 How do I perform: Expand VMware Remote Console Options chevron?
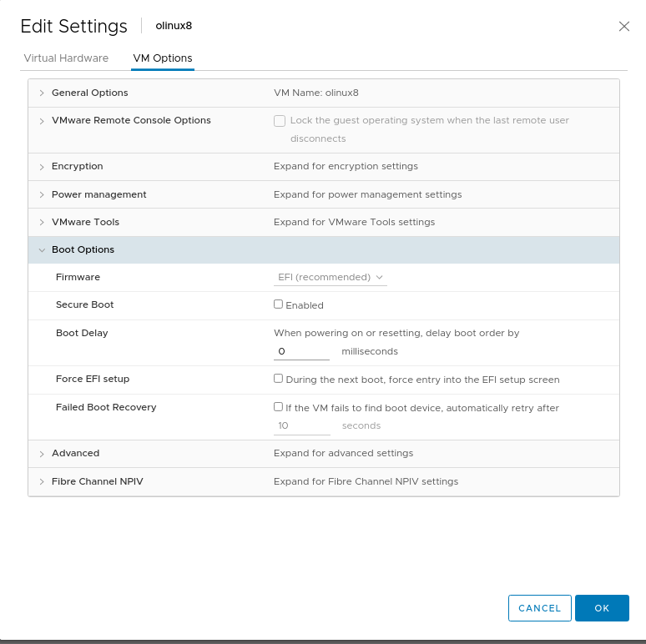42,121
